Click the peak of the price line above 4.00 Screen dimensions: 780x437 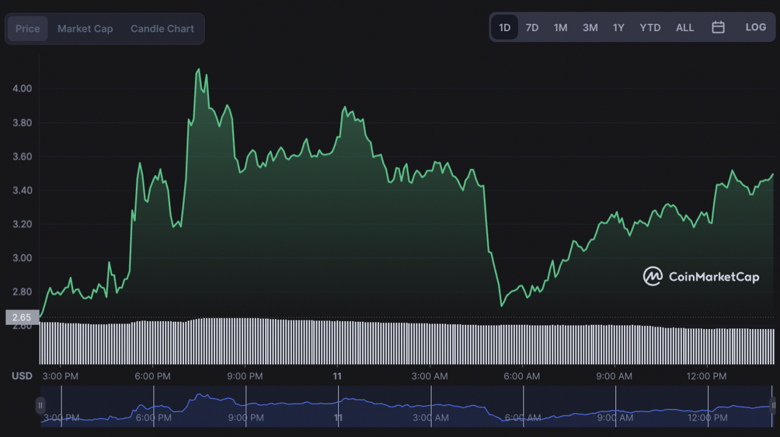(199, 70)
